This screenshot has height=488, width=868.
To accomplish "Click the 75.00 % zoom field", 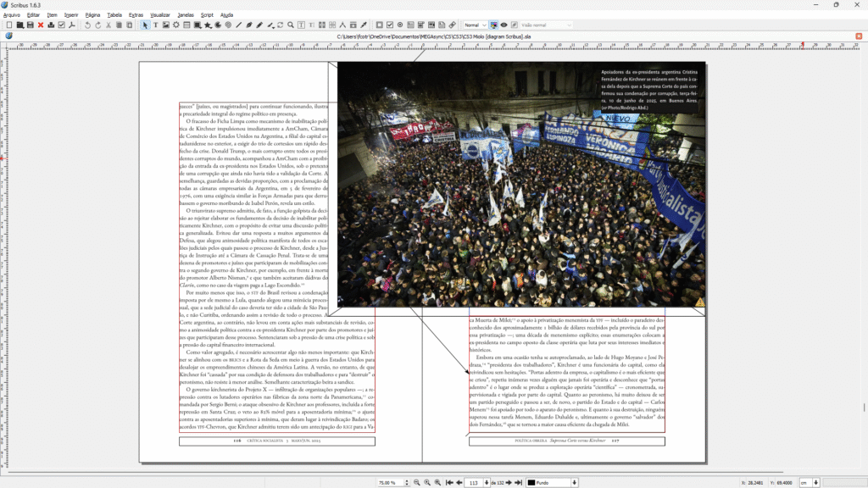I will (387, 482).
